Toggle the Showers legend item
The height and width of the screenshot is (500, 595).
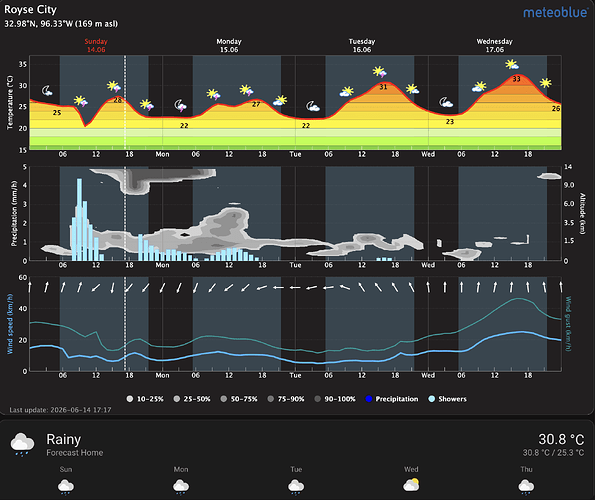coord(447,399)
